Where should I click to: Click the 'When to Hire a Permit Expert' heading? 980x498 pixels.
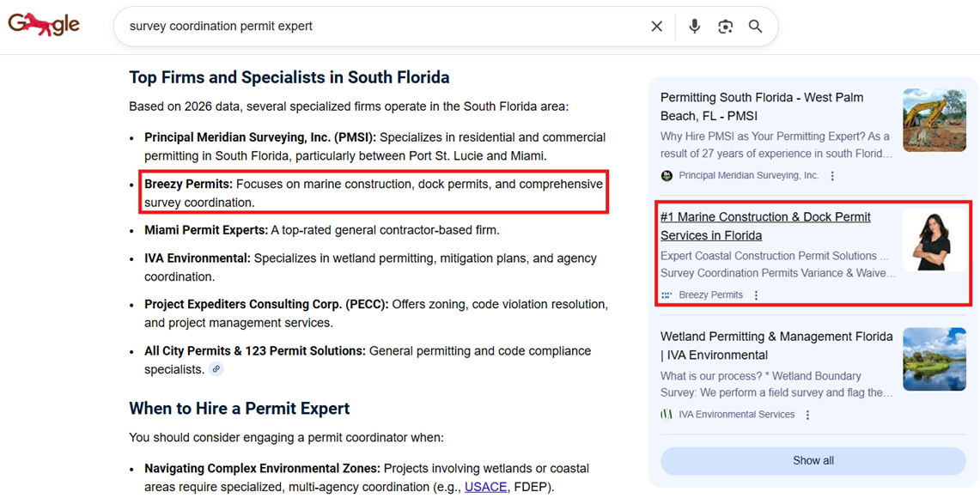tap(240, 409)
